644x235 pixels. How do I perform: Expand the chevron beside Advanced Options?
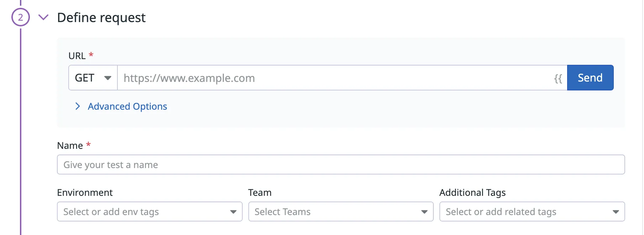[x=78, y=106]
